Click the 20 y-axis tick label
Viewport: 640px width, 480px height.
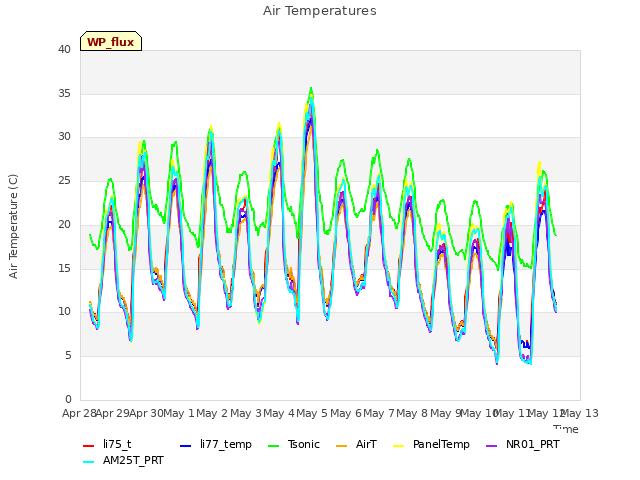pos(64,224)
